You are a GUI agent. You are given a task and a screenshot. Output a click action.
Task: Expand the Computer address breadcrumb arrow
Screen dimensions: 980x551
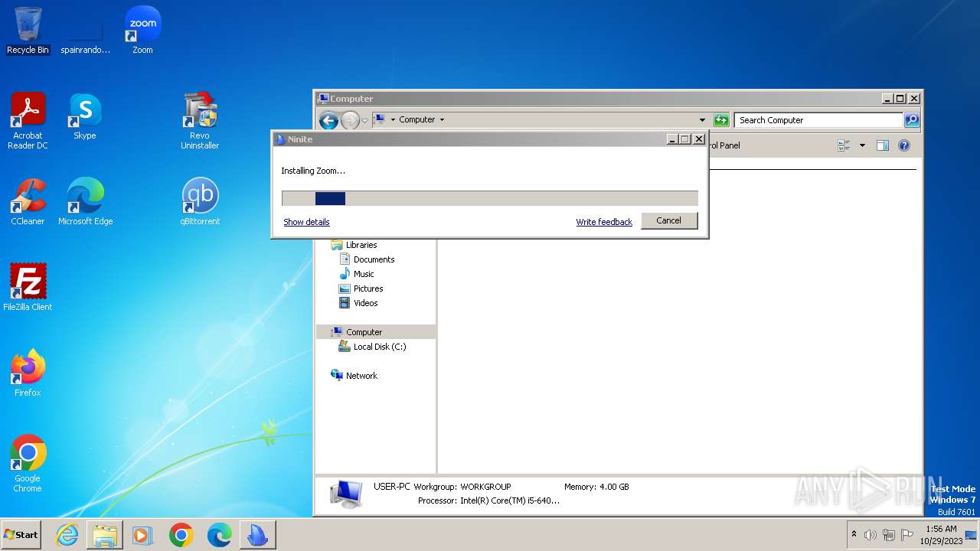pyautogui.click(x=442, y=119)
